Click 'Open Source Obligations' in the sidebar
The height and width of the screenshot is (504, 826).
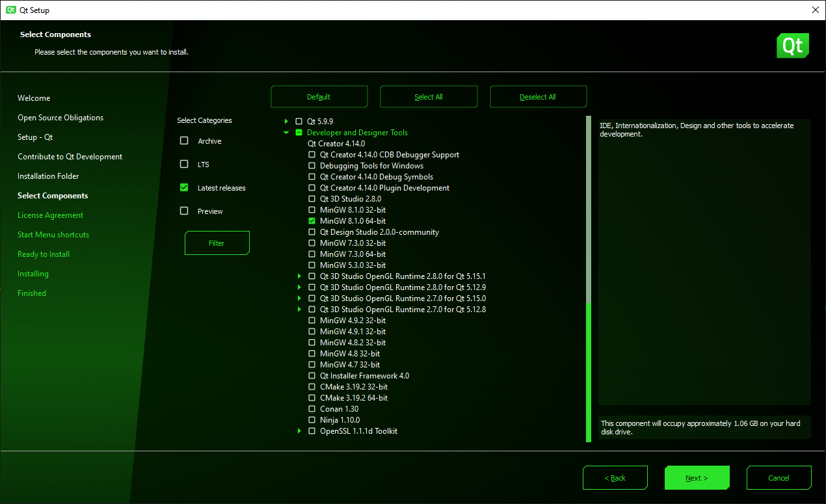pyautogui.click(x=60, y=118)
